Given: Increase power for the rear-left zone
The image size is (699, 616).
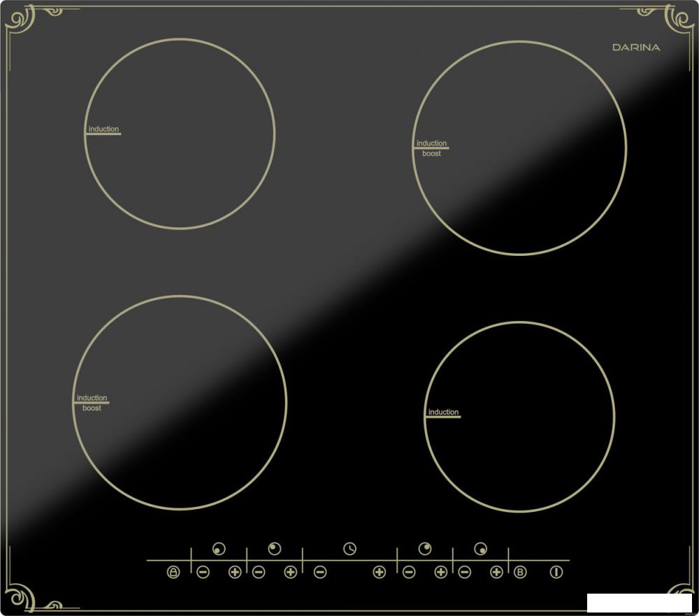Looking at the screenshot, I should pos(291,572).
